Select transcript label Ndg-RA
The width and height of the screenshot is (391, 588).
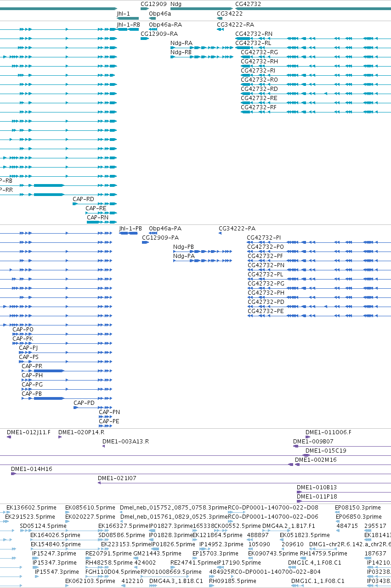click(181, 43)
